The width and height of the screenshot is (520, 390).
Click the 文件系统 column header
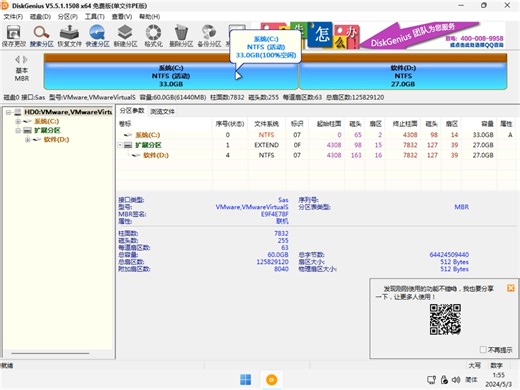pyautogui.click(x=266, y=124)
